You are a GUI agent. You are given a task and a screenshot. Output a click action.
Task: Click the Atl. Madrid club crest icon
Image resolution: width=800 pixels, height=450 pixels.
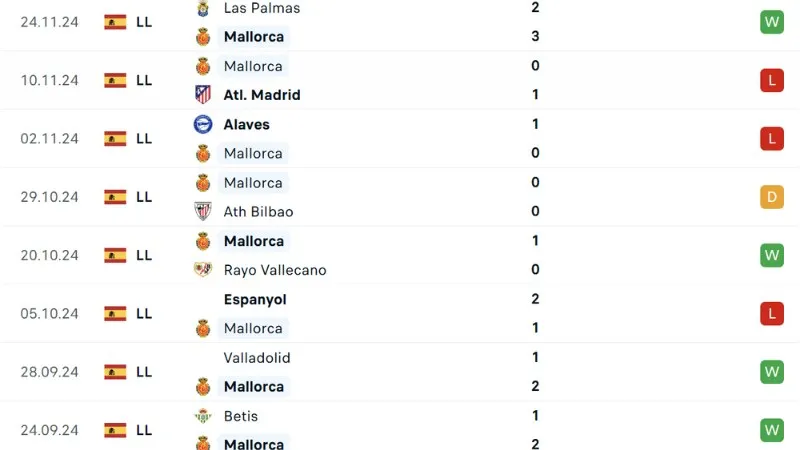(x=203, y=95)
